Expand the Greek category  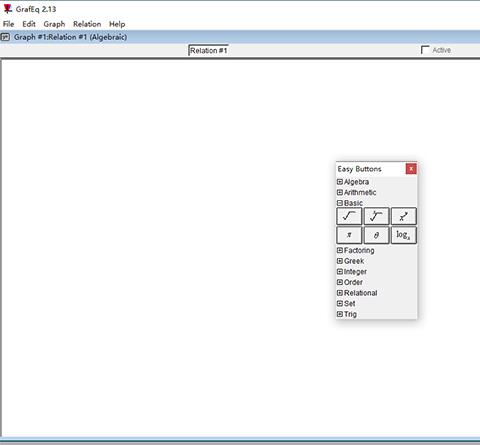click(340, 261)
